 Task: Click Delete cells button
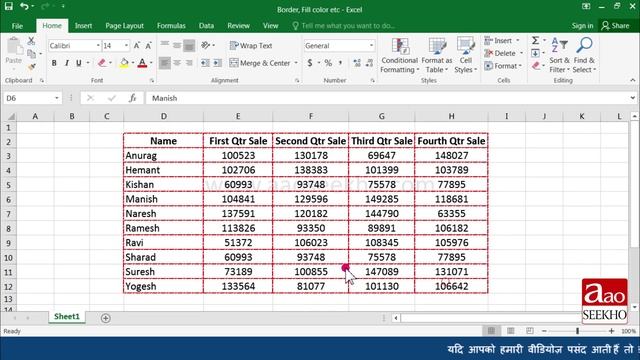coord(503,53)
